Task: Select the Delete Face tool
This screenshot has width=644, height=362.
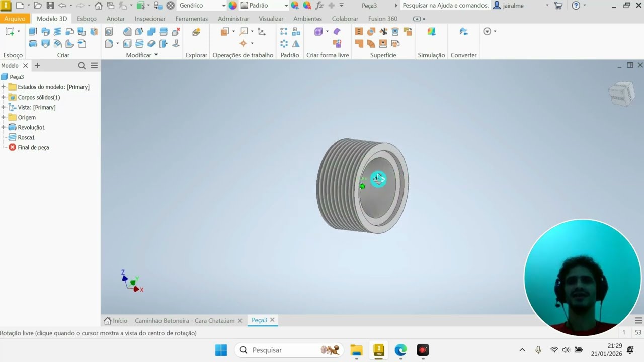Action: click(x=176, y=32)
